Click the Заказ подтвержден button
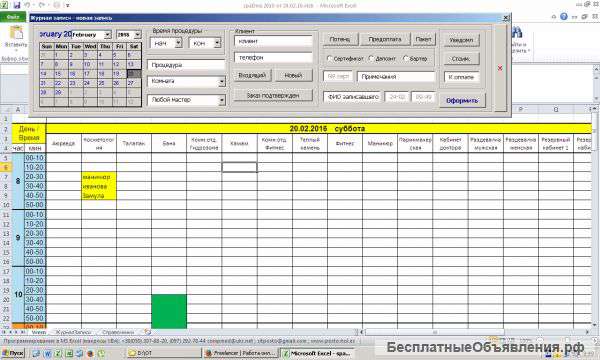This screenshot has width=600, height=360. click(273, 96)
